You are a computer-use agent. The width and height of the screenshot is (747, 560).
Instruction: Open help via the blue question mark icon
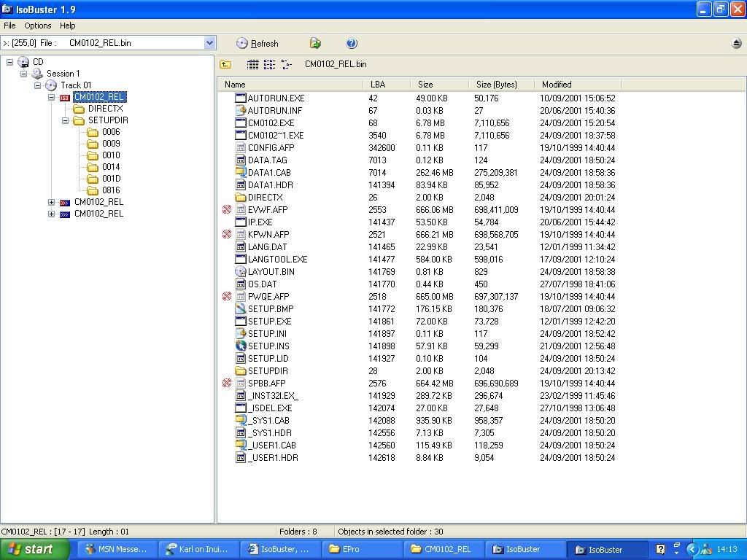[352, 44]
